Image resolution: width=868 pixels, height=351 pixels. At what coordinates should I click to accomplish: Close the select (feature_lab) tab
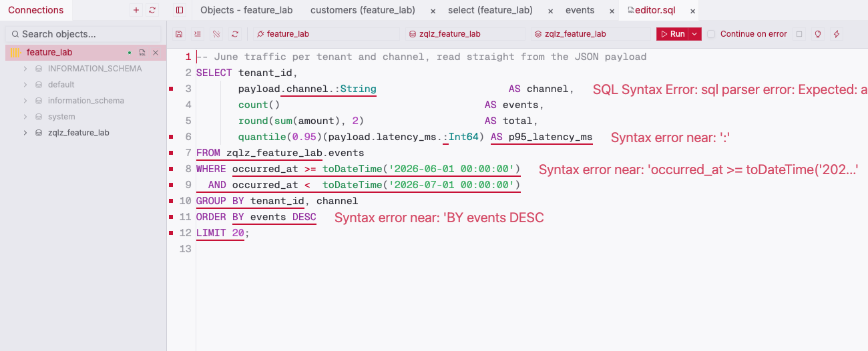click(x=550, y=11)
